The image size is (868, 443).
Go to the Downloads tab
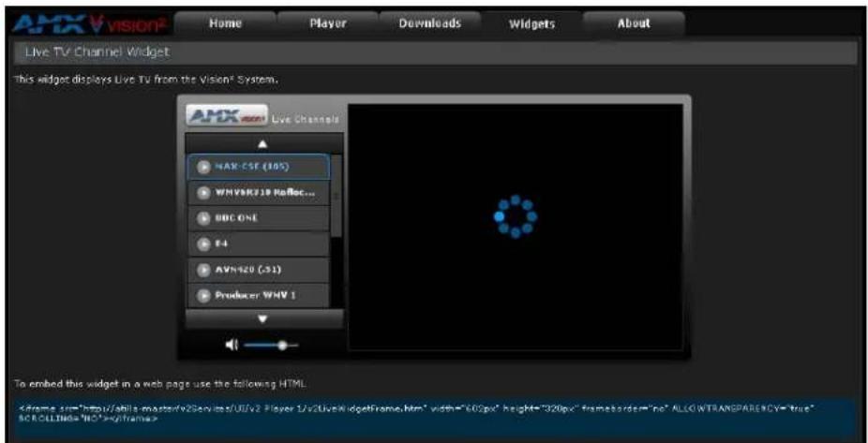pyautogui.click(x=429, y=23)
